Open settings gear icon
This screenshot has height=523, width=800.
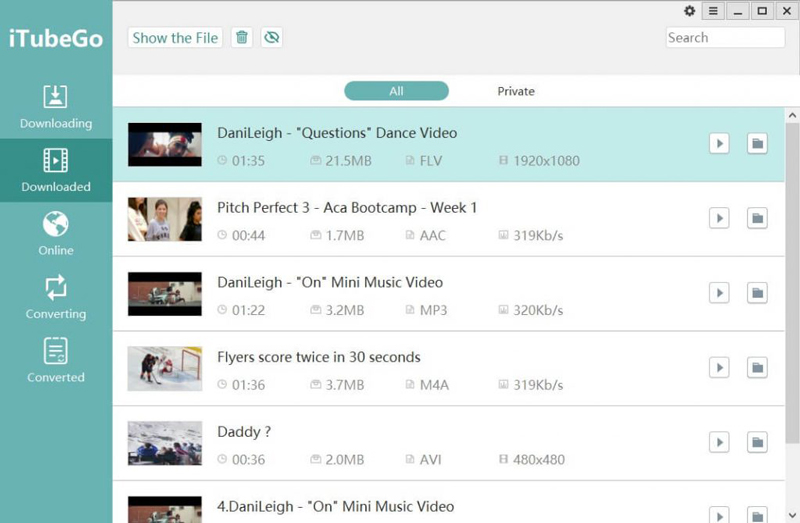click(x=689, y=11)
